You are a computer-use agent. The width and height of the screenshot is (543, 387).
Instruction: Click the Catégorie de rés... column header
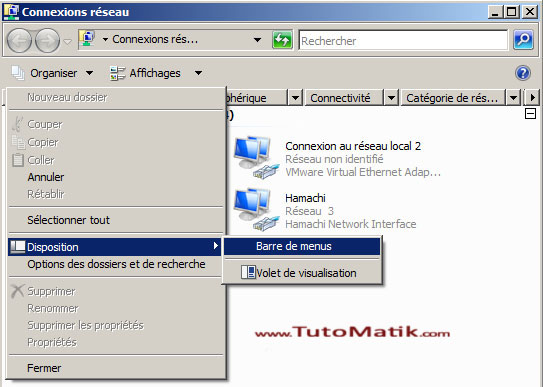click(x=452, y=98)
